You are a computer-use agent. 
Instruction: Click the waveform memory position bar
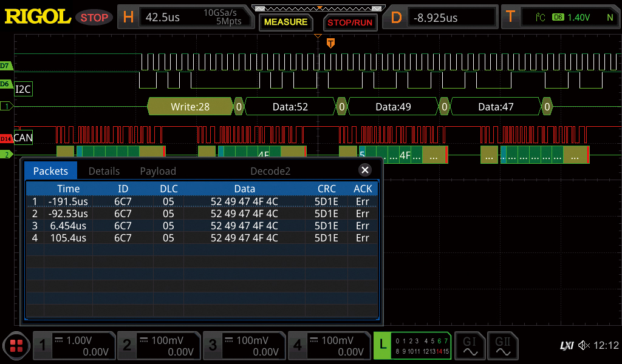(x=318, y=8)
